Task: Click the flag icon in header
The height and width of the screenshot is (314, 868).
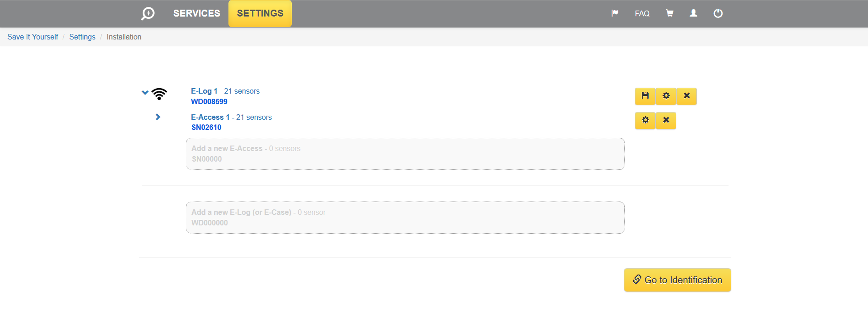Action: (615, 13)
